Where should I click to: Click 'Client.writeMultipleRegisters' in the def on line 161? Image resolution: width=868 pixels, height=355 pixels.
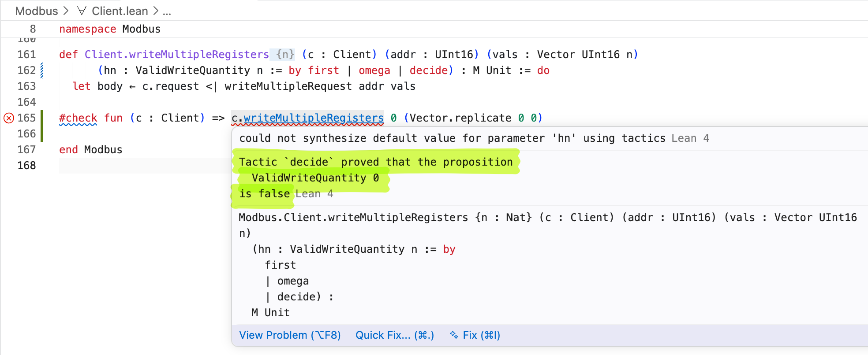pos(177,55)
